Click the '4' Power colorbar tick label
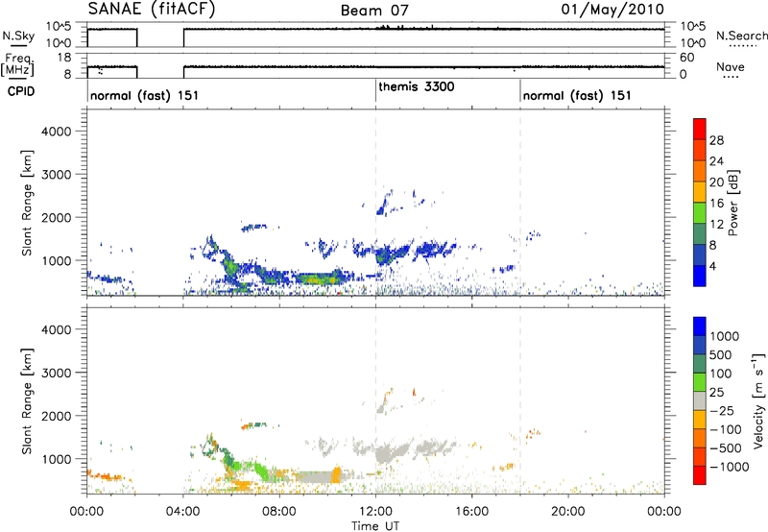The image size is (768, 532). [x=712, y=267]
